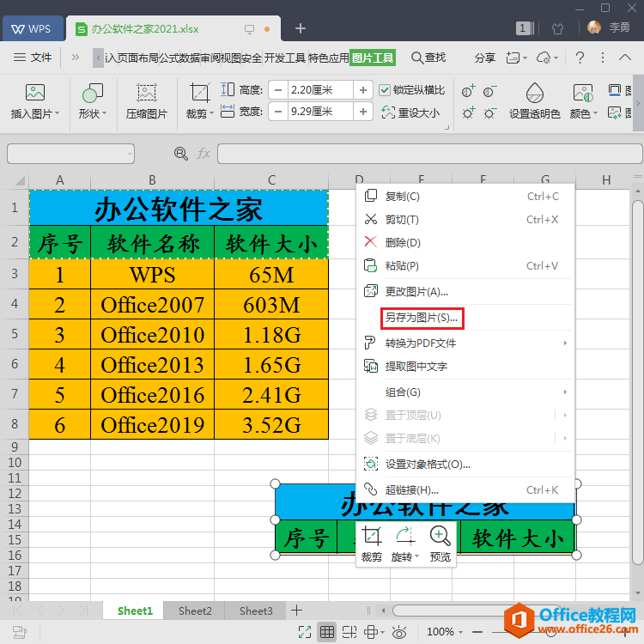Add a new sheet with plus button
This screenshot has width=644, height=644.
[x=296, y=611]
